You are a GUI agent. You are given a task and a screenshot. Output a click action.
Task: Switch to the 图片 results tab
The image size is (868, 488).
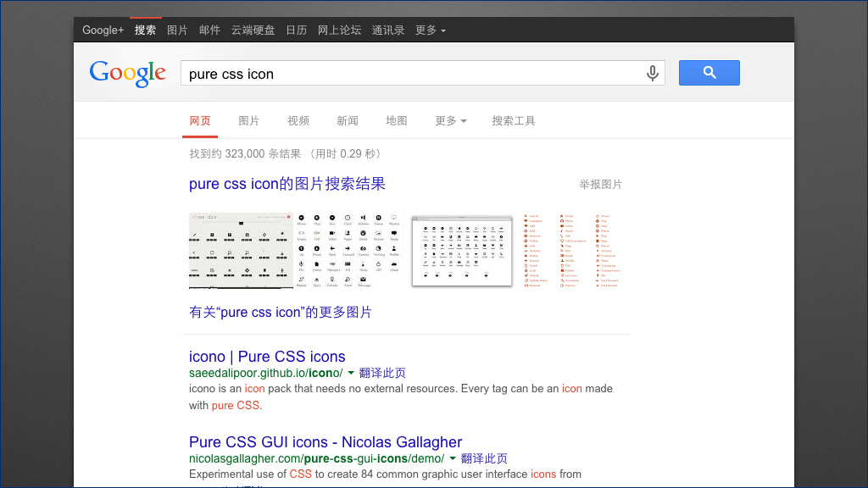tap(248, 120)
